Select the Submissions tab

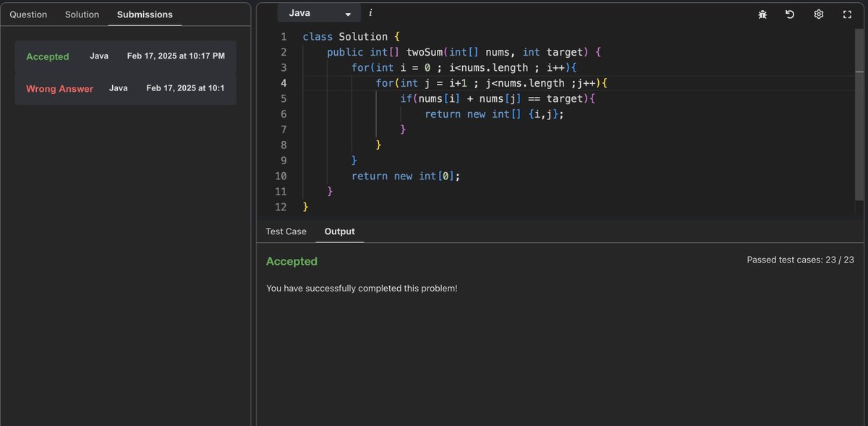point(144,14)
